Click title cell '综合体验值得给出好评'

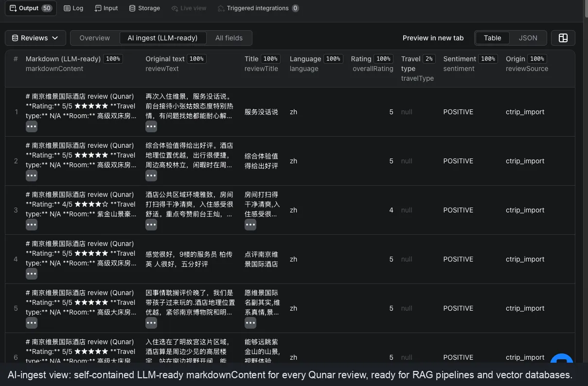pyautogui.click(x=261, y=161)
